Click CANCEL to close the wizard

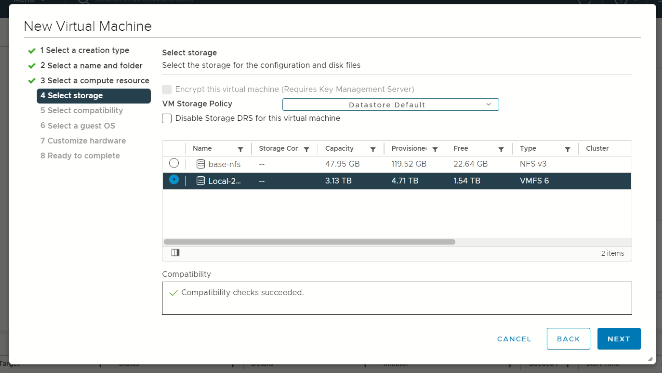coord(514,339)
